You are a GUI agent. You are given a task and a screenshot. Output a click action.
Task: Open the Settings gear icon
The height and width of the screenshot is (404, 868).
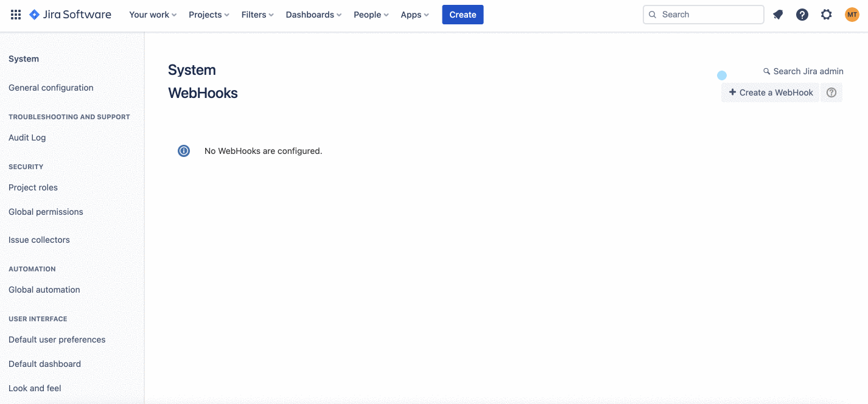(x=826, y=15)
